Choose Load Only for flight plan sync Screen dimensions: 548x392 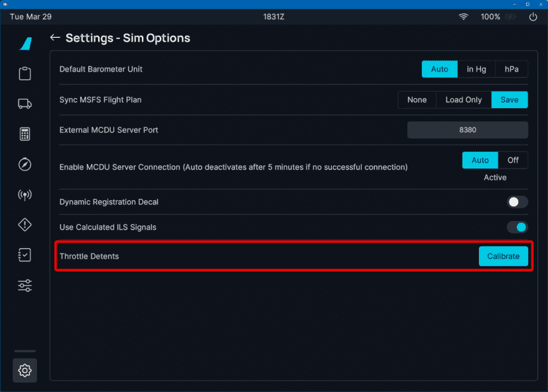click(x=463, y=99)
